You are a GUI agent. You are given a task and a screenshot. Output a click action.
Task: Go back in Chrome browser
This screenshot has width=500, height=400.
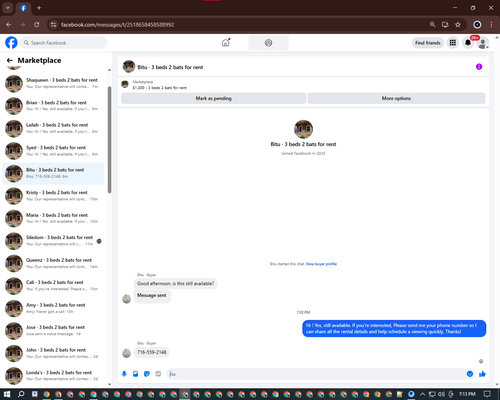(9, 25)
